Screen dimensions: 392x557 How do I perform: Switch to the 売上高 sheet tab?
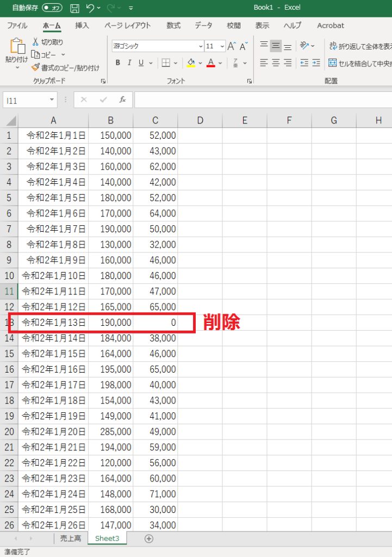70,539
